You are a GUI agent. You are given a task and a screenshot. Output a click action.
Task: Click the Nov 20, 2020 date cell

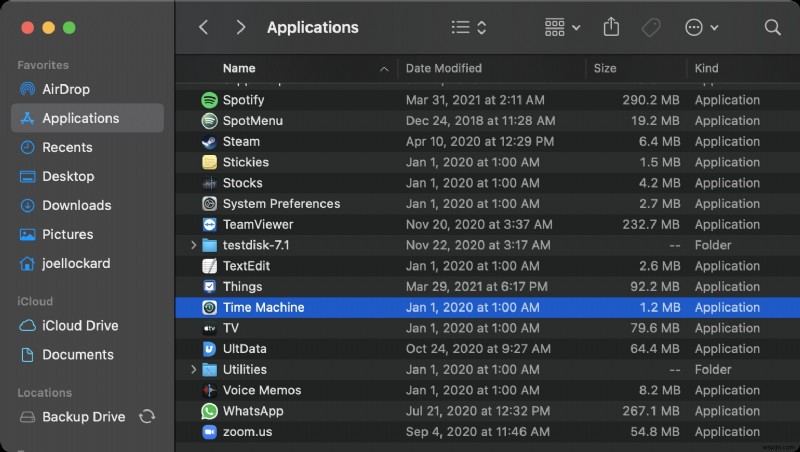(x=479, y=224)
